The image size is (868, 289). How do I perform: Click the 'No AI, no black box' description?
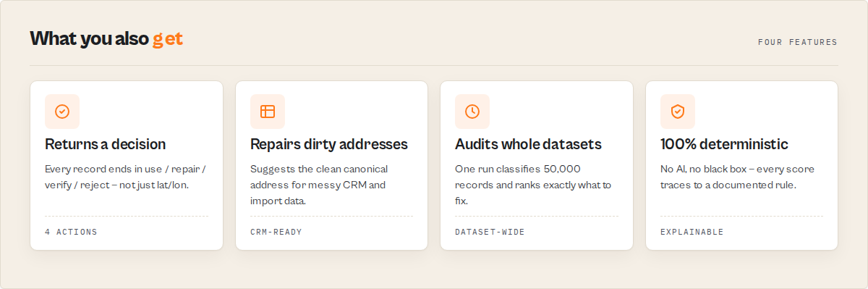pos(738,177)
